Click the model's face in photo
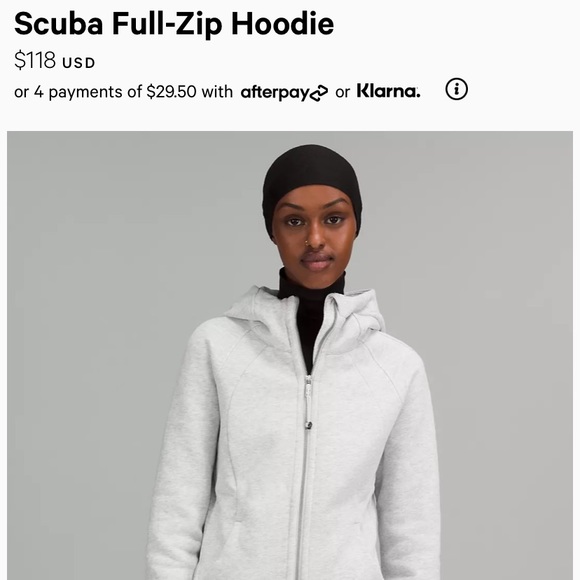This screenshot has height=580, width=580. [x=314, y=231]
